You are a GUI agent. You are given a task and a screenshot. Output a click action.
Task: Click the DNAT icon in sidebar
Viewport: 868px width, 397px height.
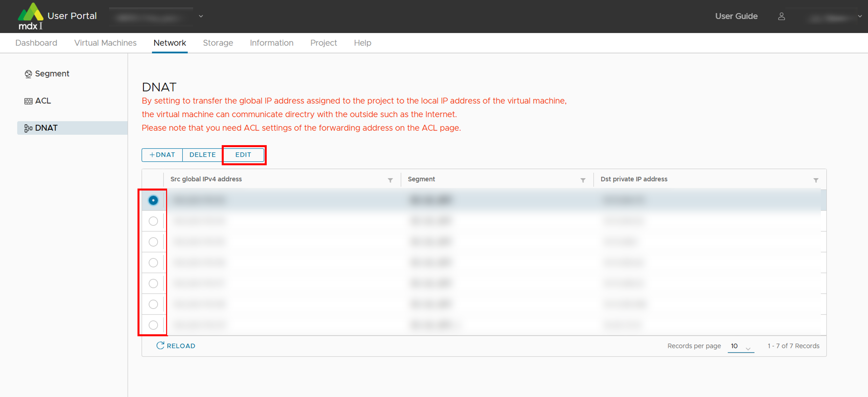point(28,128)
